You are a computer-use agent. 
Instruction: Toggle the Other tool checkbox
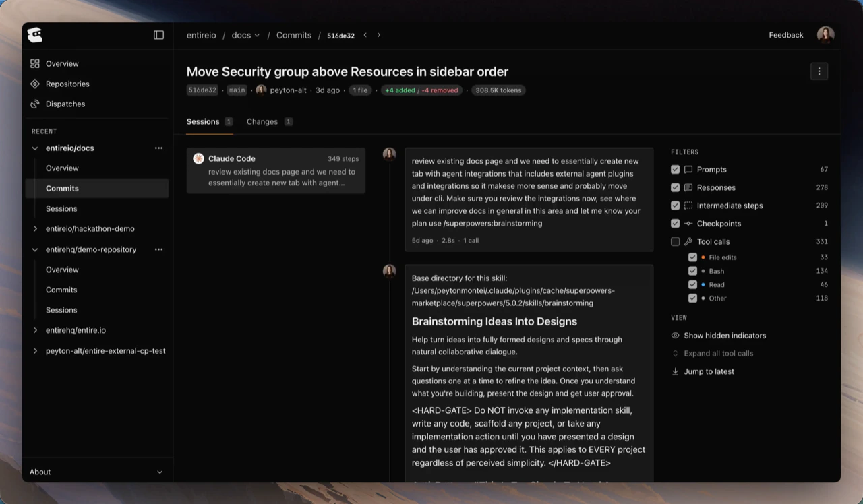[x=692, y=298]
